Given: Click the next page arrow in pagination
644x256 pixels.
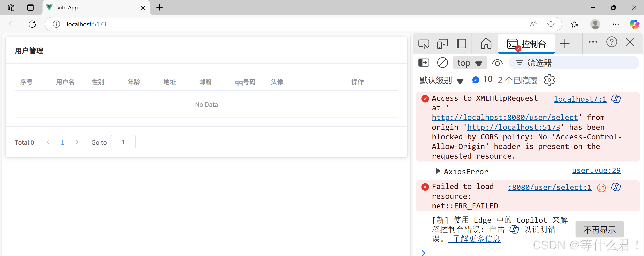Looking at the screenshot, I should coord(77,142).
